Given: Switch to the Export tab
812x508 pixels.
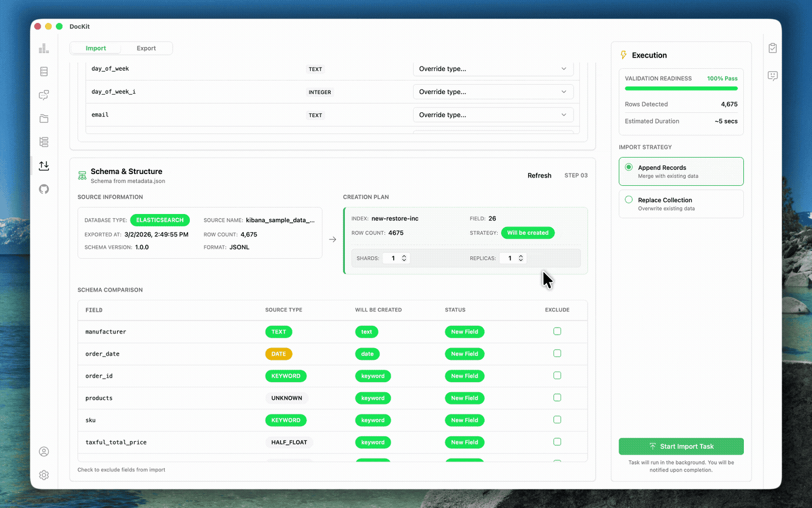Looking at the screenshot, I should click(x=146, y=48).
